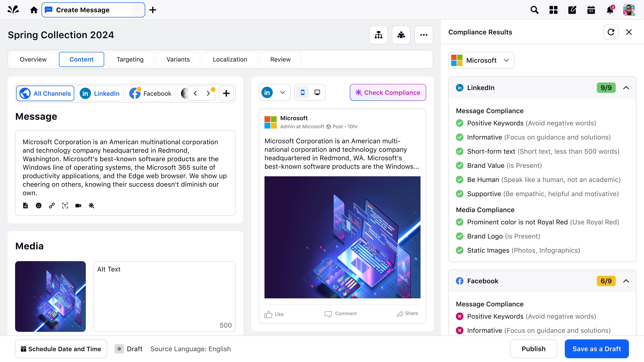This screenshot has width=644, height=362.
Task: Select the LinkedIn channel filter
Action: [99, 93]
